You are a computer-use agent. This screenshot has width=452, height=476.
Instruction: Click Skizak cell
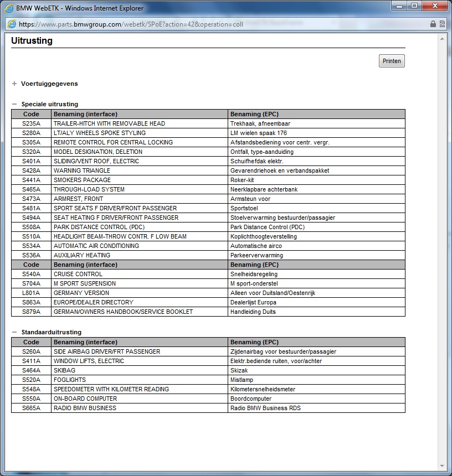[x=316, y=370]
